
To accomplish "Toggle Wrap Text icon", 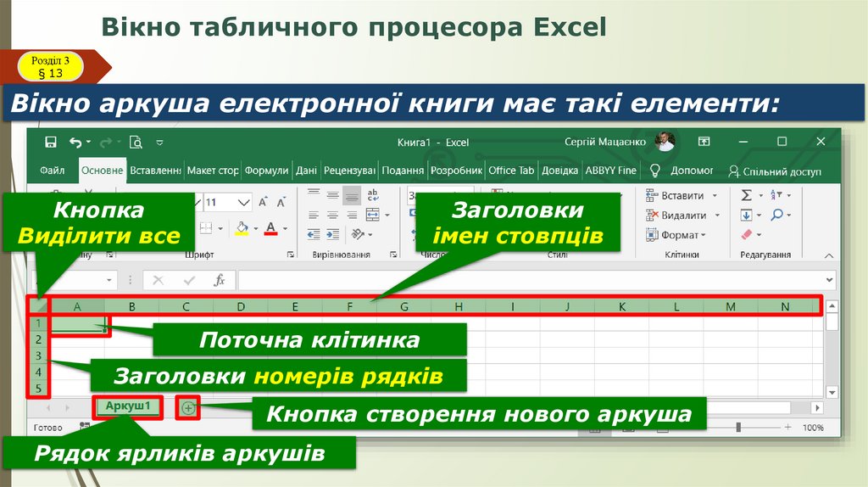I will tap(373, 194).
